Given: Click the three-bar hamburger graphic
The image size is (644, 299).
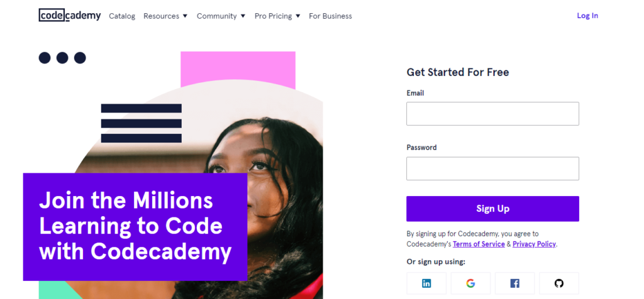Looking at the screenshot, I should [141, 123].
